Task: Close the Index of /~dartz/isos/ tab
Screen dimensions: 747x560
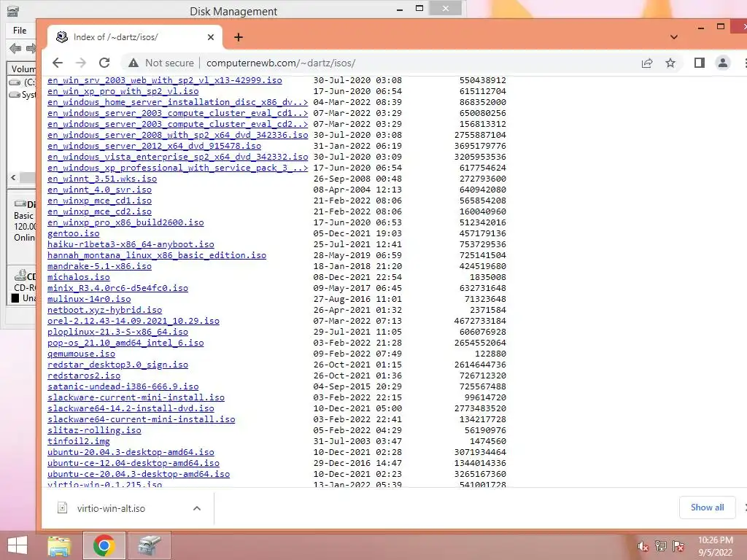Action: click(x=211, y=37)
